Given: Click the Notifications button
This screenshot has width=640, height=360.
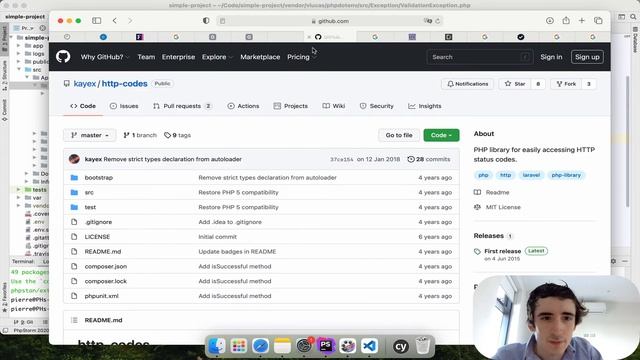Looking at the screenshot, I should (x=468, y=84).
